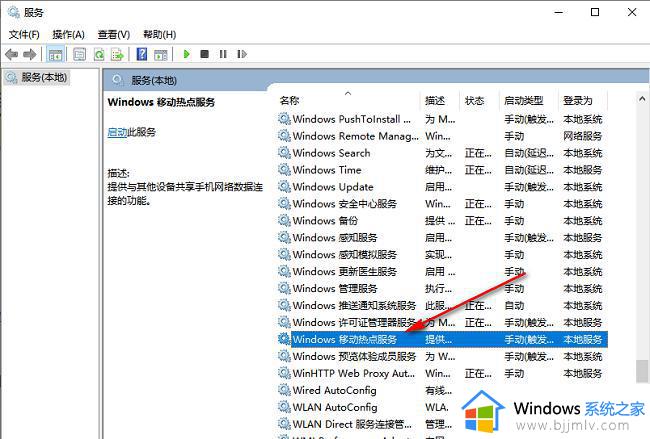The height and width of the screenshot is (439, 650).
Task: Select the Windows 管理服务 row
Action: click(442, 289)
